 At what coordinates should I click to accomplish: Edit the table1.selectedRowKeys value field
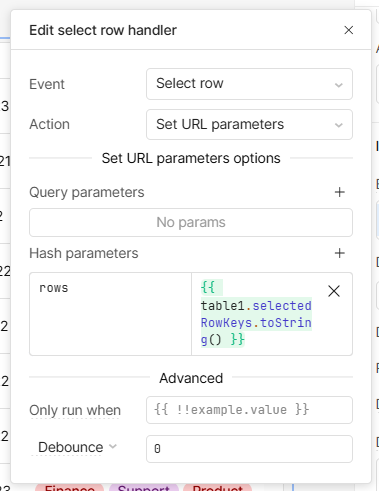coord(256,314)
